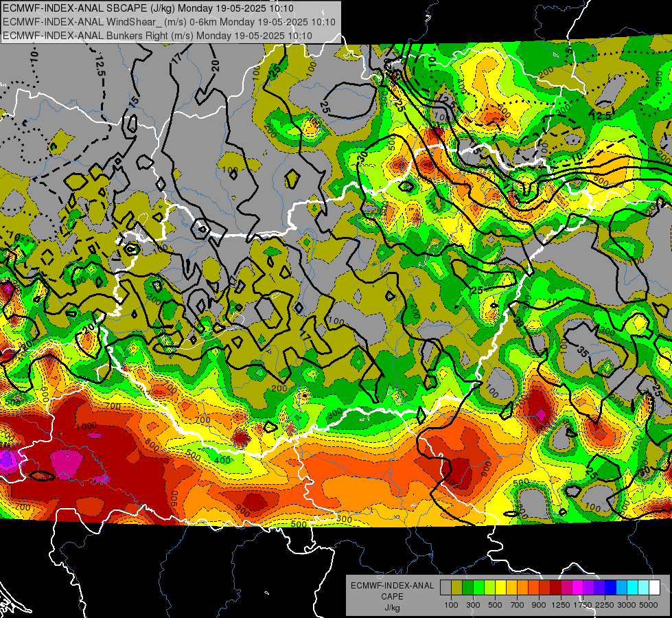Click the sky blue legend swatch
The width and height of the screenshot is (672, 618).
tap(621, 588)
